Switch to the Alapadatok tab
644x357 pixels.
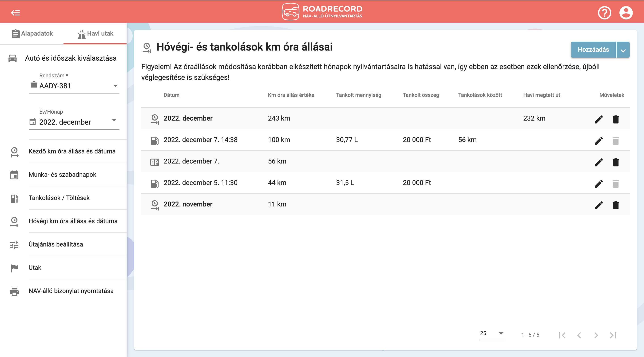[x=32, y=34]
